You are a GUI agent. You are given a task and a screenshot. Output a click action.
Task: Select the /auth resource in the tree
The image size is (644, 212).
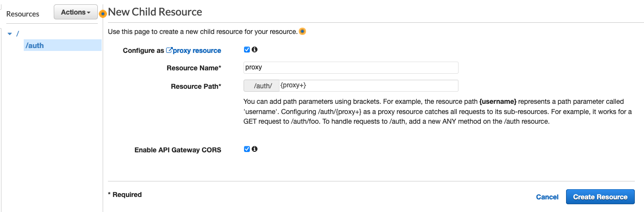tap(34, 46)
